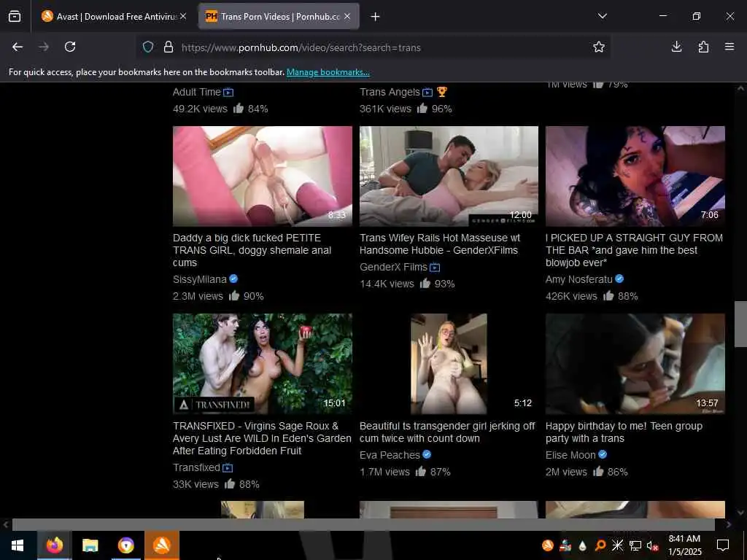747x560 pixels.
Task: Open the video thumbnail with duration 12:00
Action: (x=449, y=176)
